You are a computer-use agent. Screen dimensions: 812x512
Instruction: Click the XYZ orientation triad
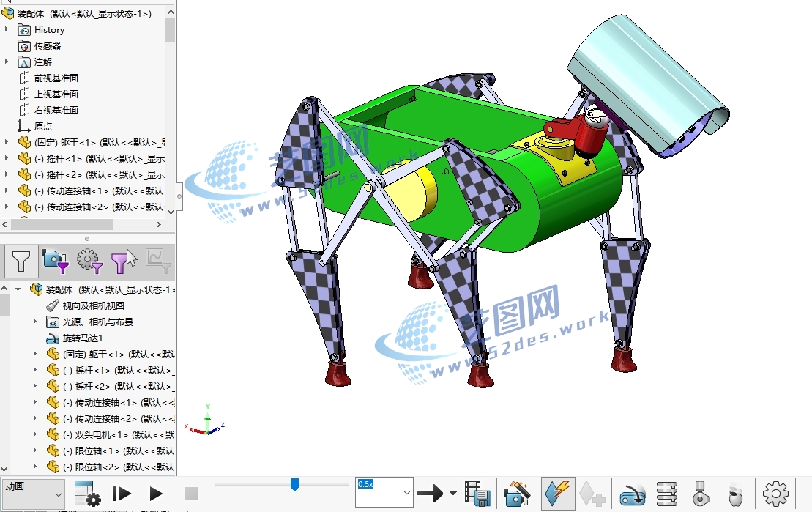(206, 420)
